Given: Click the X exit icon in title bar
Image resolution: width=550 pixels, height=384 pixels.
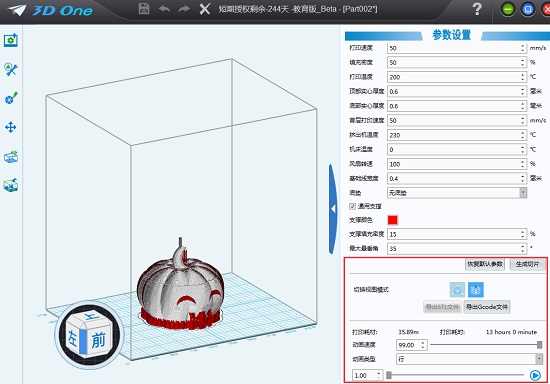Looking at the screenshot, I should coord(204,9).
